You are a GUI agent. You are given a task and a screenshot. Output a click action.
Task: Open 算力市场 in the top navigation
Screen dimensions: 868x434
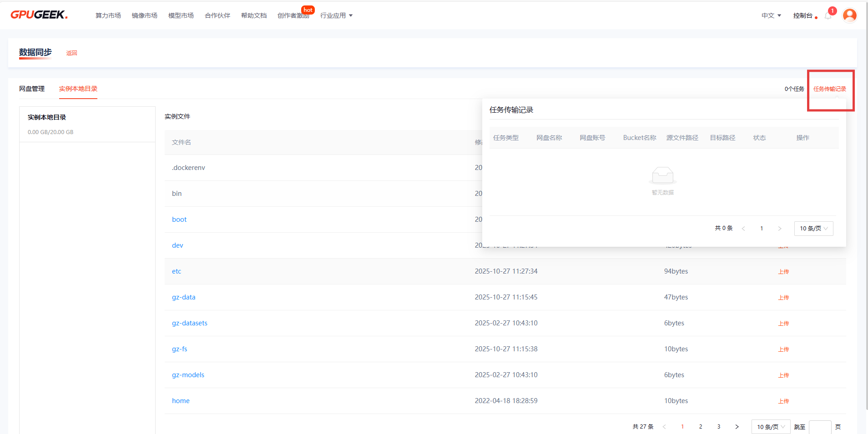[x=108, y=15]
